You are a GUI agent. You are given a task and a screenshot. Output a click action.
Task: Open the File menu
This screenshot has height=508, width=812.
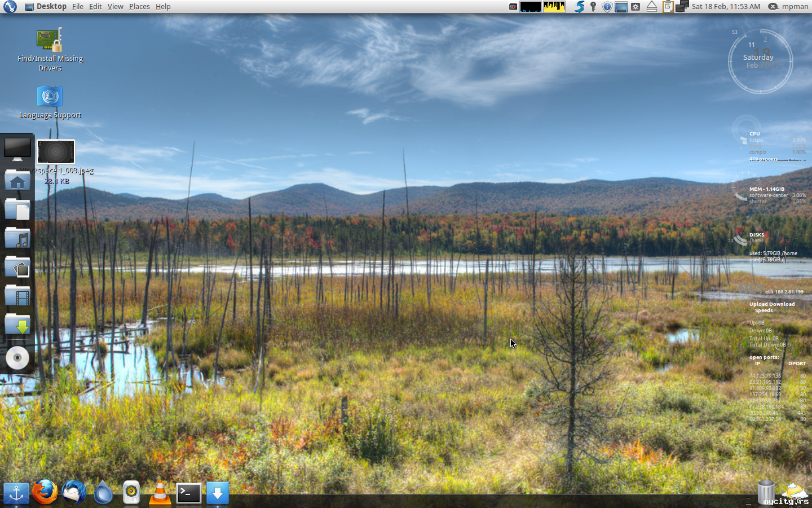[x=78, y=7]
